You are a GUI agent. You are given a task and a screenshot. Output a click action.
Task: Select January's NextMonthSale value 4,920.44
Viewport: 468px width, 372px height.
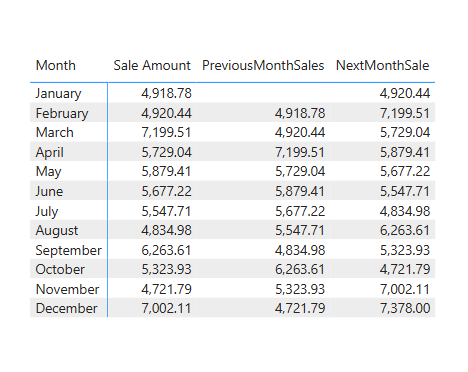coord(405,93)
